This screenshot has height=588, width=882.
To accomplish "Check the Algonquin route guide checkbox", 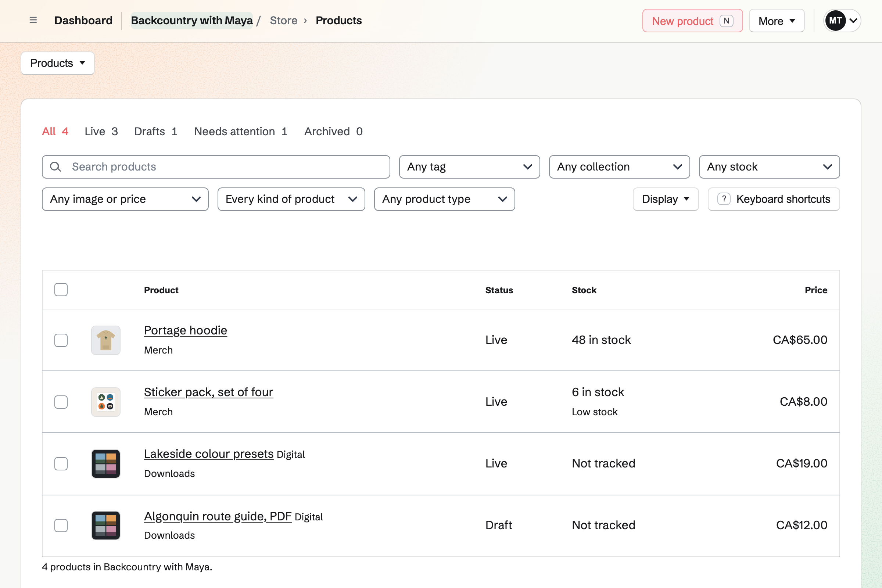I will (61, 526).
